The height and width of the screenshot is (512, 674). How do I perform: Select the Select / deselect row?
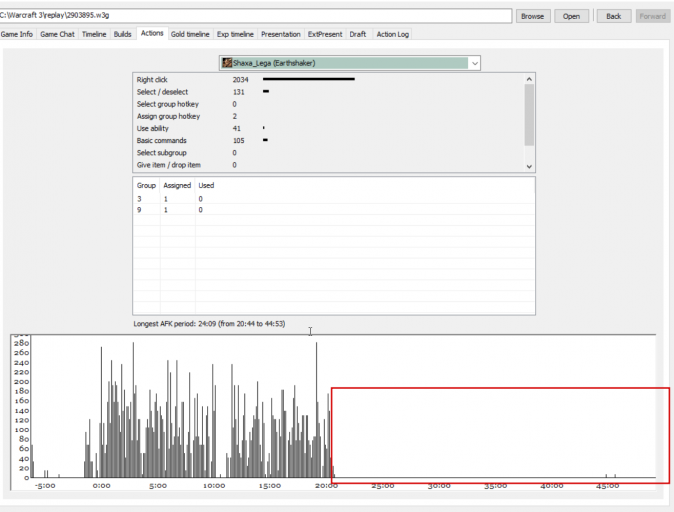(329, 92)
